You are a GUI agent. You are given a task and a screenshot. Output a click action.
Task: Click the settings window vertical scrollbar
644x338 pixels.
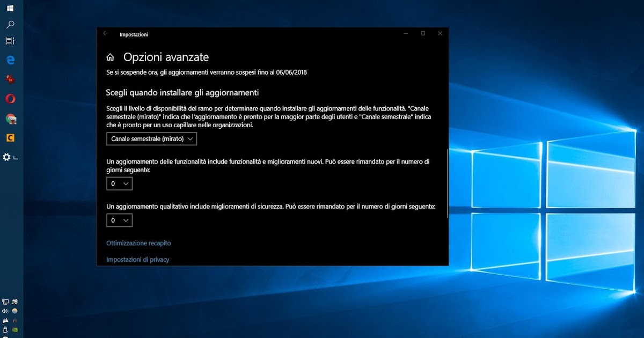447,183
